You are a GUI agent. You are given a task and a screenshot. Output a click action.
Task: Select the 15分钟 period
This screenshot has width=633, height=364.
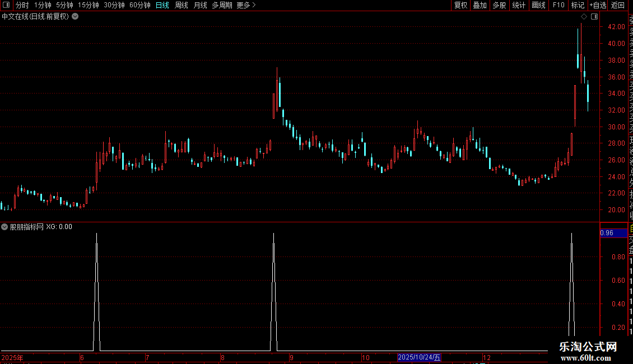tap(89, 5)
